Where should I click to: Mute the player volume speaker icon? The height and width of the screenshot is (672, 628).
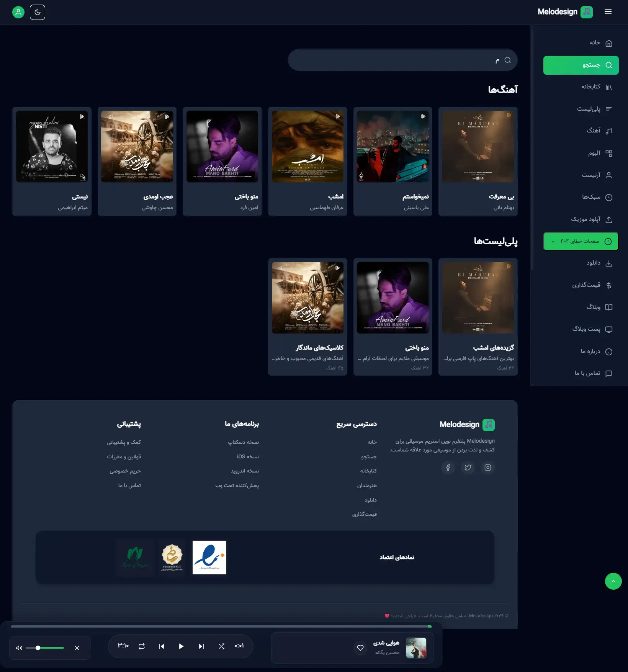point(19,648)
